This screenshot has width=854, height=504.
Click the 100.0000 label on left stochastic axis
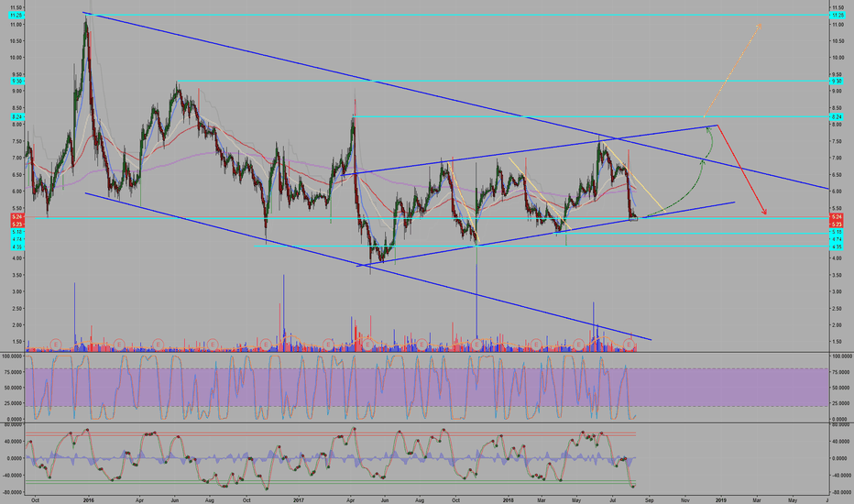[x=13, y=356]
